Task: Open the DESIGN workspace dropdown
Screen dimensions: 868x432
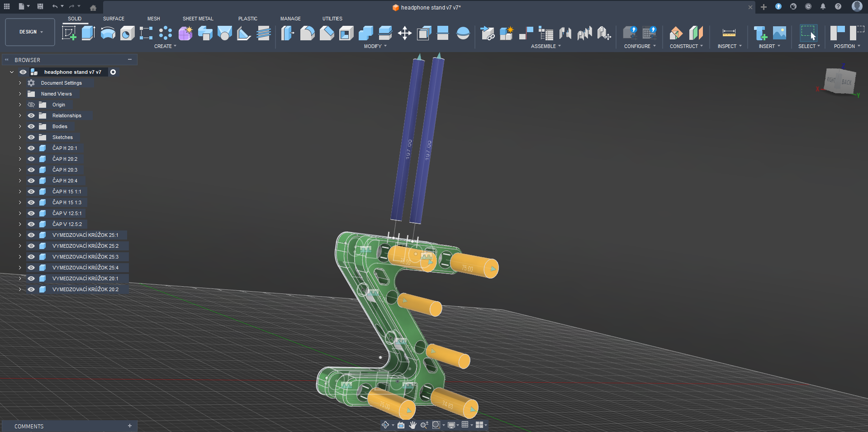Action: (30, 32)
